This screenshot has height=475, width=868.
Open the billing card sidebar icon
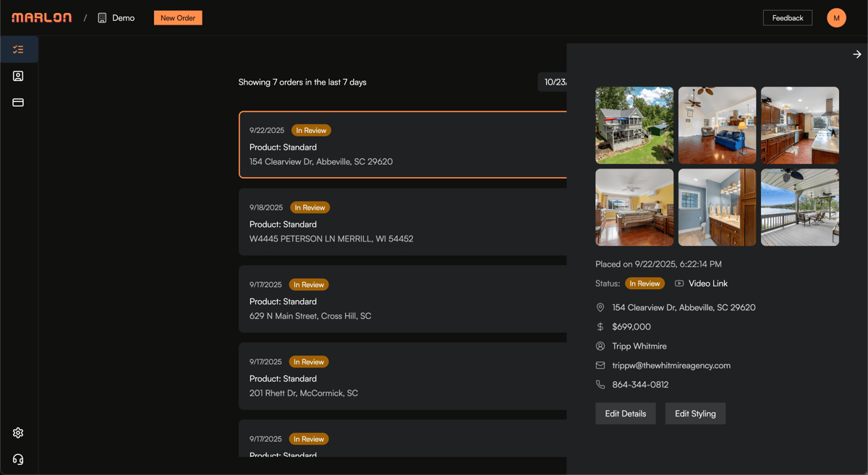[x=18, y=103]
